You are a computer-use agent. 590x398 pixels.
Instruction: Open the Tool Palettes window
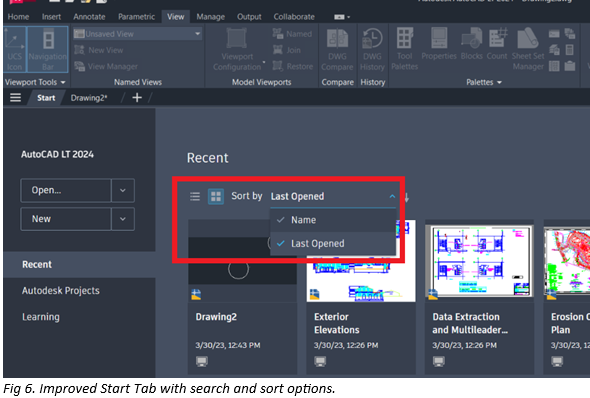coord(404,49)
